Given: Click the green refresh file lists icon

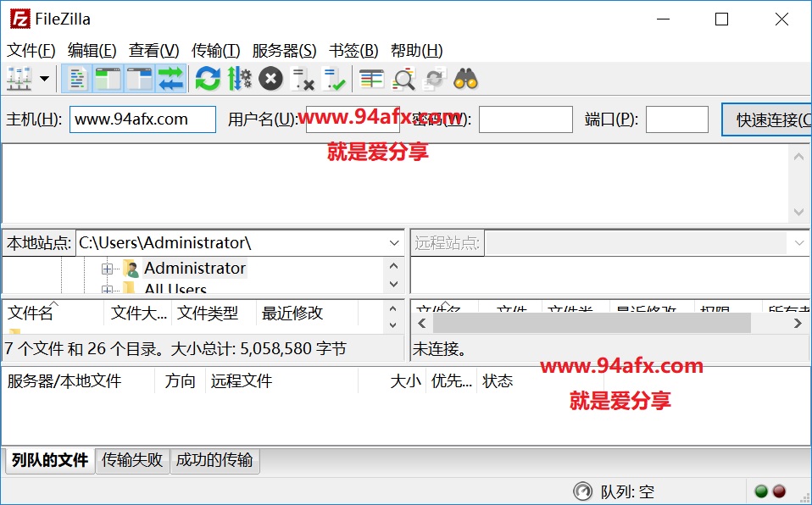Looking at the screenshot, I should coord(208,80).
